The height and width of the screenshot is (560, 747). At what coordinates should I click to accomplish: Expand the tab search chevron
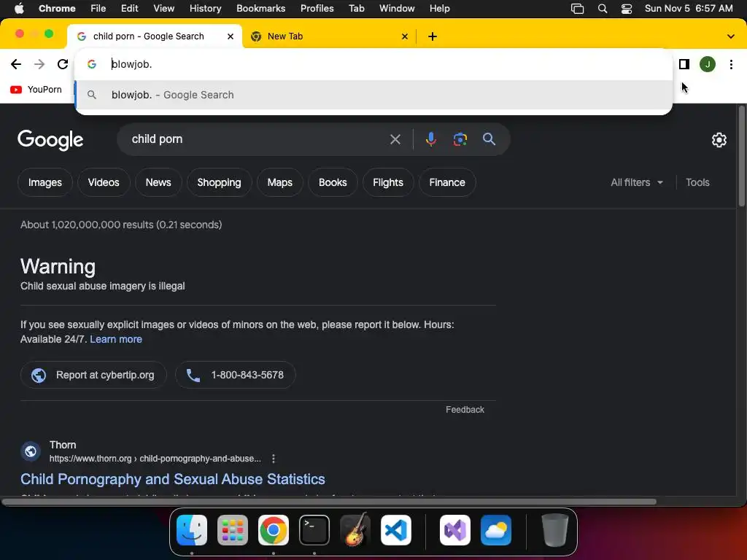tap(731, 36)
